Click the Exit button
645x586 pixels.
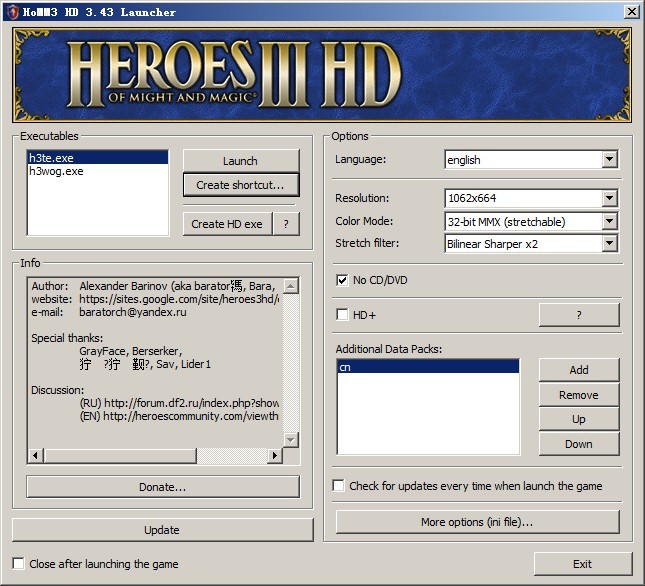click(583, 564)
